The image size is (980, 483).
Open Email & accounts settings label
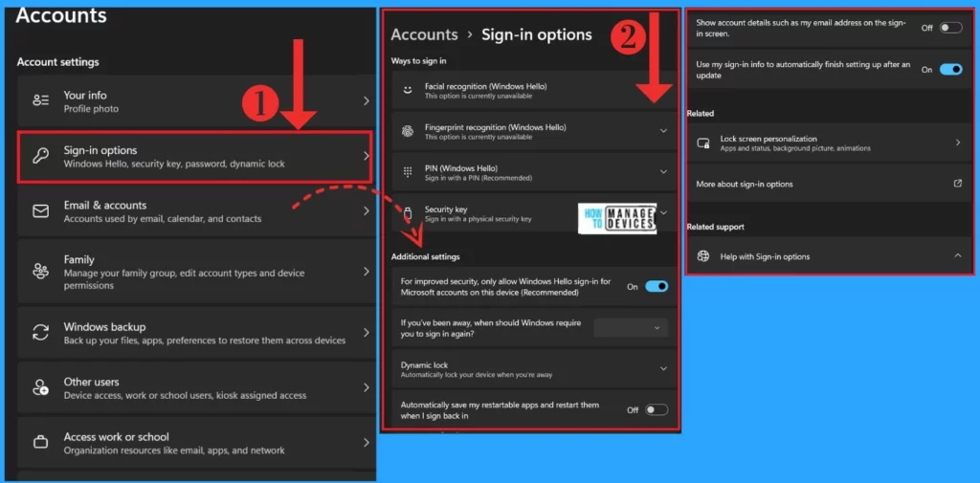pos(105,205)
